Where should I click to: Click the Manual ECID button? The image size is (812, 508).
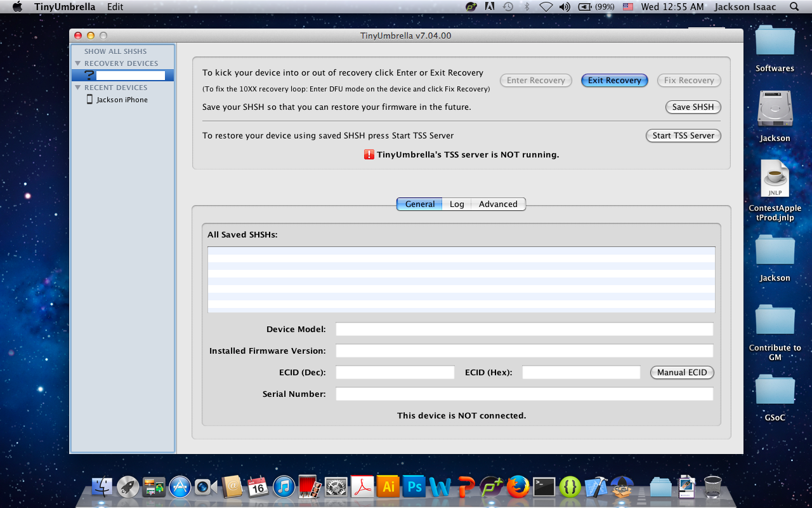682,373
